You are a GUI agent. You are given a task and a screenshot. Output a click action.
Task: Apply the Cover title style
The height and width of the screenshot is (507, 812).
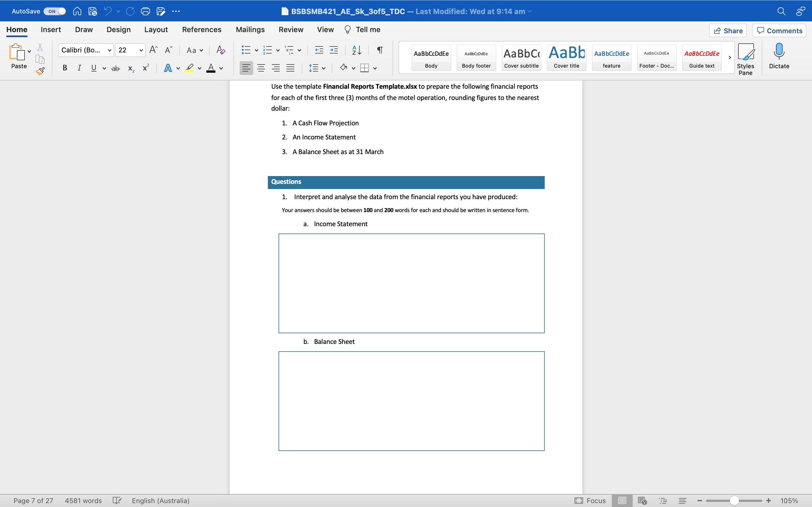click(x=566, y=57)
